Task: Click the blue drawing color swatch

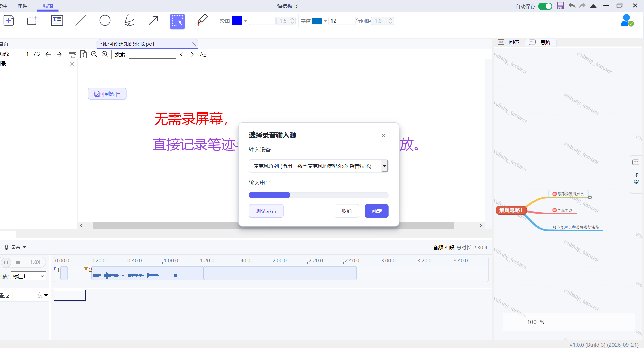Action: [x=237, y=21]
